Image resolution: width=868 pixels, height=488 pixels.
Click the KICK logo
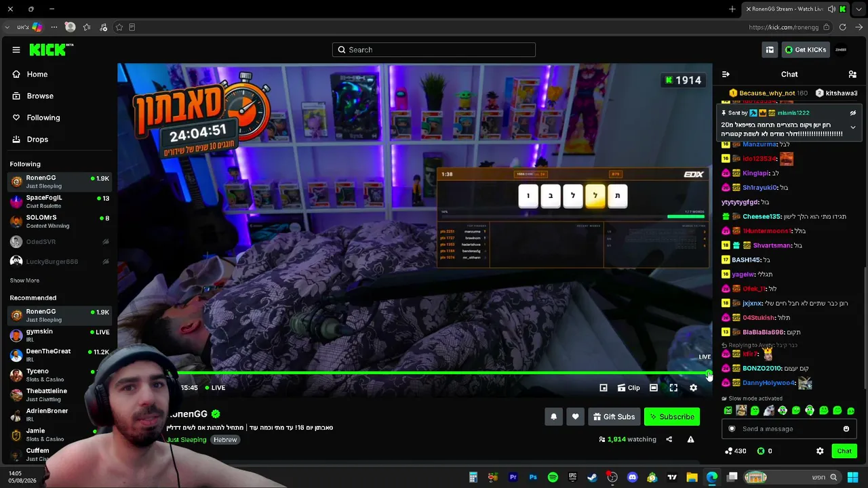(51, 49)
